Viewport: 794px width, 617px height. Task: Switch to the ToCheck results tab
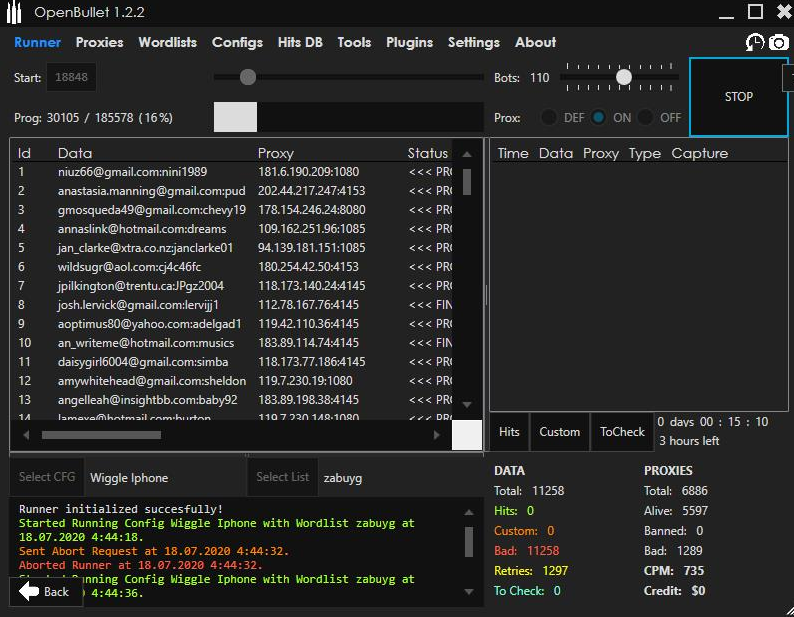(x=622, y=432)
